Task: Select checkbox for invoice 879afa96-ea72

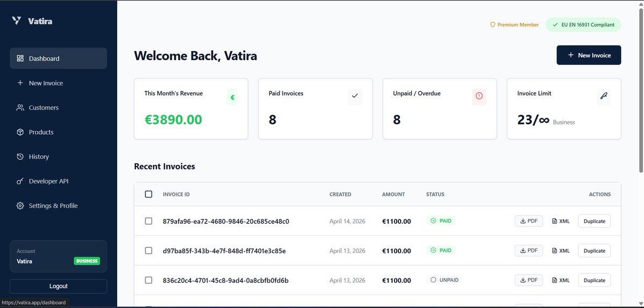Action: tap(149, 221)
